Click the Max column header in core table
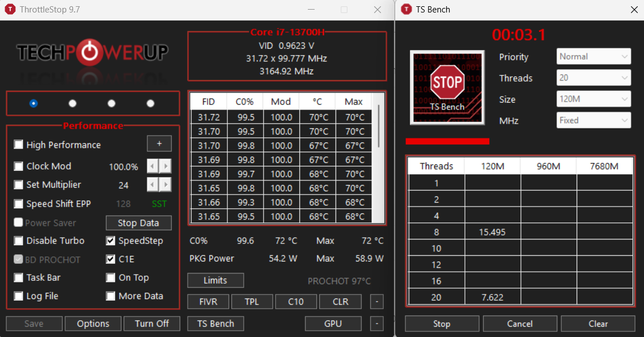644x337 pixels. point(354,102)
